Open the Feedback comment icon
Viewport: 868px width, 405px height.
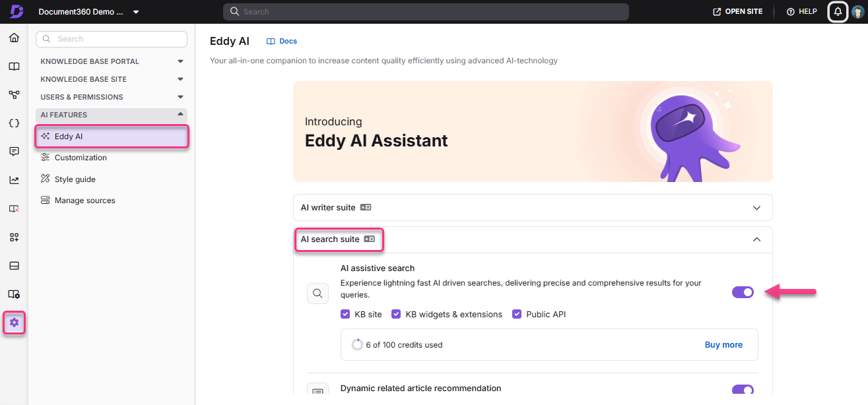tap(14, 151)
